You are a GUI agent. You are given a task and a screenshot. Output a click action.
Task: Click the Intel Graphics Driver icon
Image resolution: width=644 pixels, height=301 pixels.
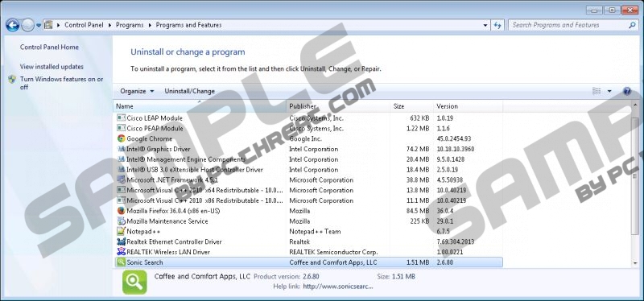coord(121,149)
